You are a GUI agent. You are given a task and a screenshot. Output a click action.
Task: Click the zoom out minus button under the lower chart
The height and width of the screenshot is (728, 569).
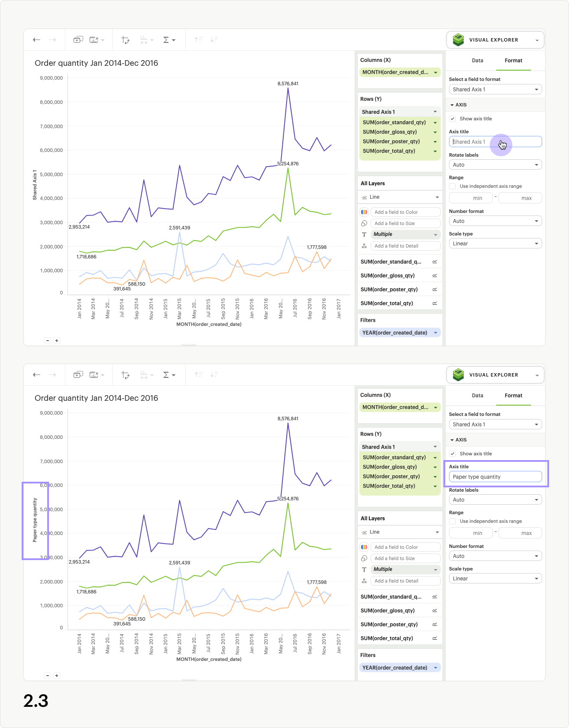(48, 676)
